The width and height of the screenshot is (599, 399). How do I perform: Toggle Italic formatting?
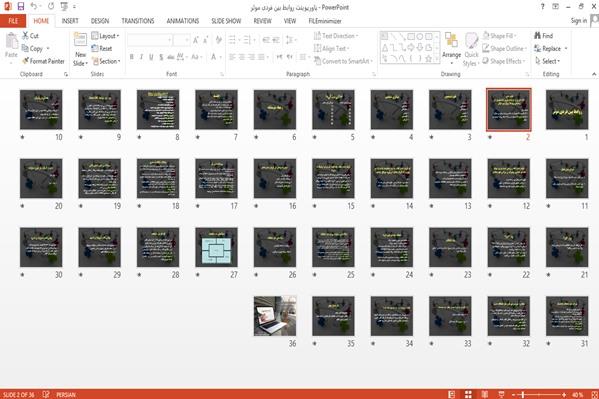(x=141, y=57)
